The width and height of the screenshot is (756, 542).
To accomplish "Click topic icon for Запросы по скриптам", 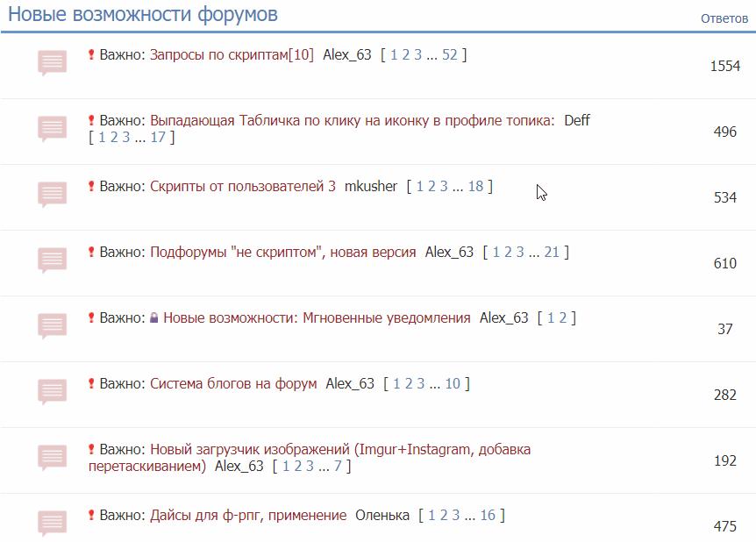I will (52, 62).
